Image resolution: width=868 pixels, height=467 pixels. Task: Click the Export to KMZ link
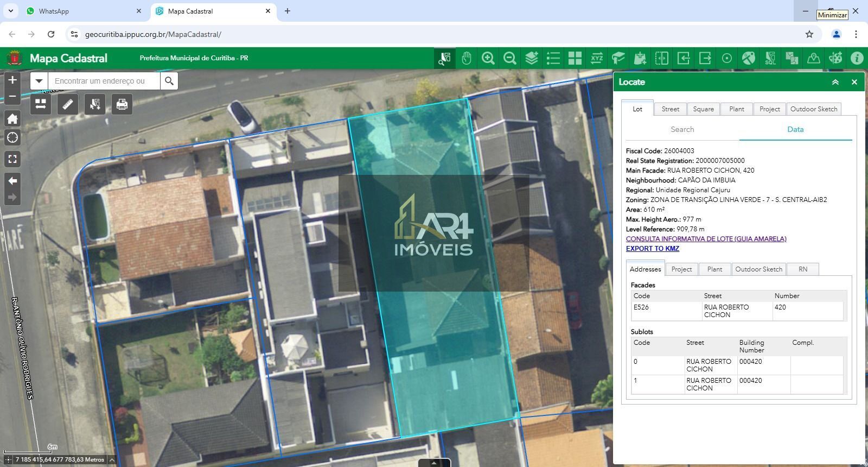coord(652,249)
